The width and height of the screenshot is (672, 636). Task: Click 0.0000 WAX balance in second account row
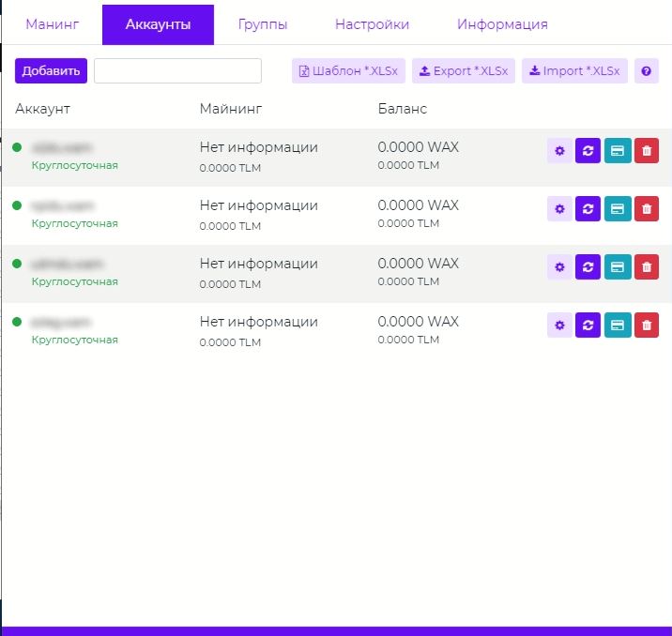[x=419, y=205]
